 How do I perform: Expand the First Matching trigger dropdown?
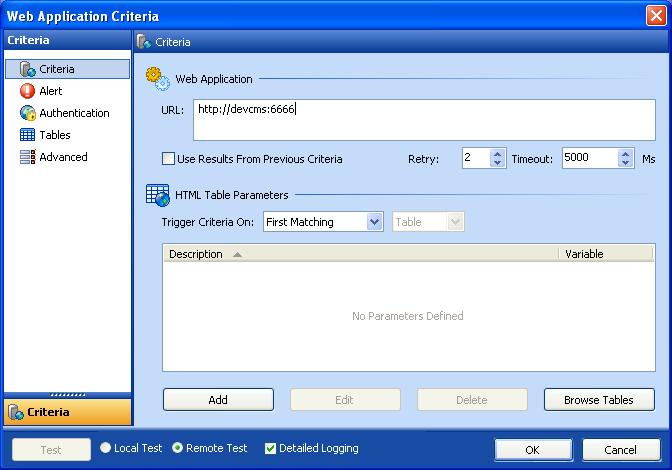(375, 222)
